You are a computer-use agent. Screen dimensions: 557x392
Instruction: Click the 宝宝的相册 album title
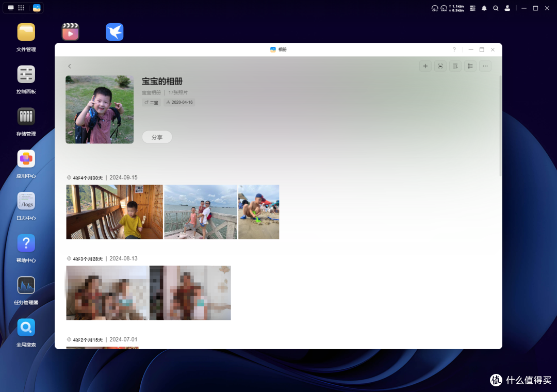pyautogui.click(x=162, y=81)
